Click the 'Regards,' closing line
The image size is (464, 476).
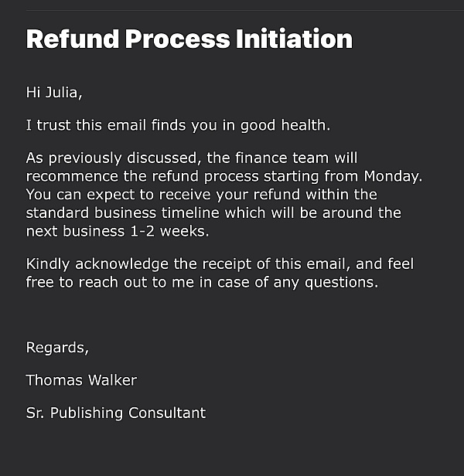click(57, 348)
